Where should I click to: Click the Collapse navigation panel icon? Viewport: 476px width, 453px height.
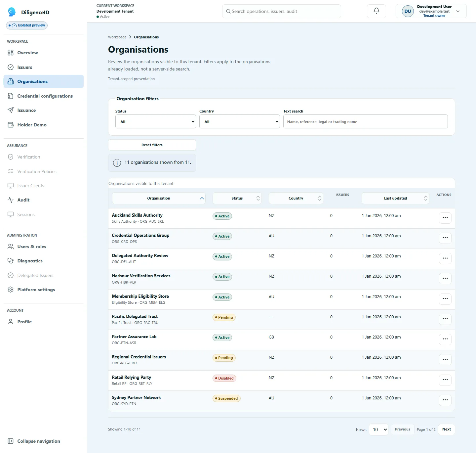(11, 441)
